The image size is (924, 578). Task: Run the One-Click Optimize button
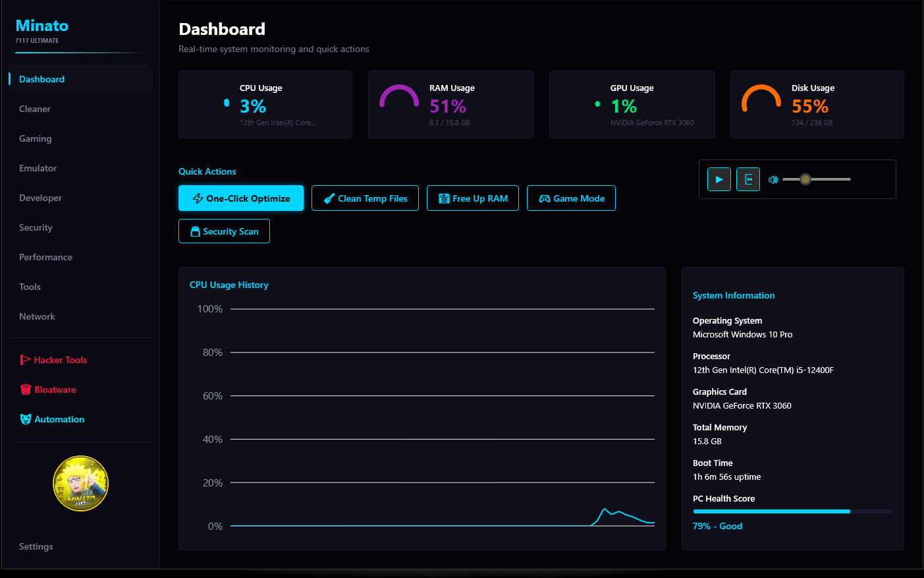pos(241,198)
